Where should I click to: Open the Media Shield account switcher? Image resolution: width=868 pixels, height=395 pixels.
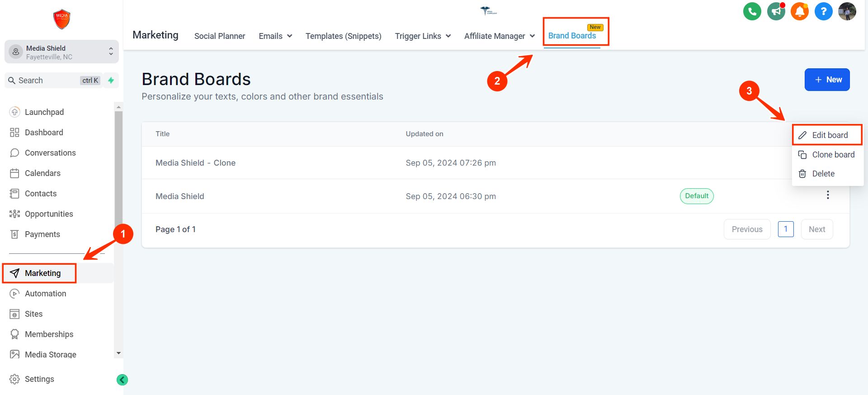61,52
